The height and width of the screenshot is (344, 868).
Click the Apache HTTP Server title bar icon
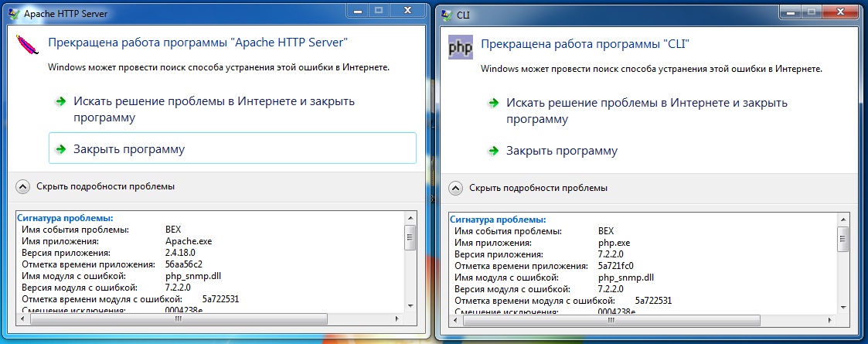click(13, 13)
